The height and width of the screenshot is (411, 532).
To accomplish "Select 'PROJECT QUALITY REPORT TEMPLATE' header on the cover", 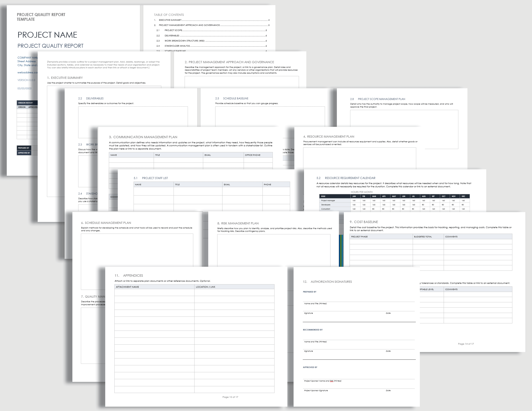I will 41,17.
